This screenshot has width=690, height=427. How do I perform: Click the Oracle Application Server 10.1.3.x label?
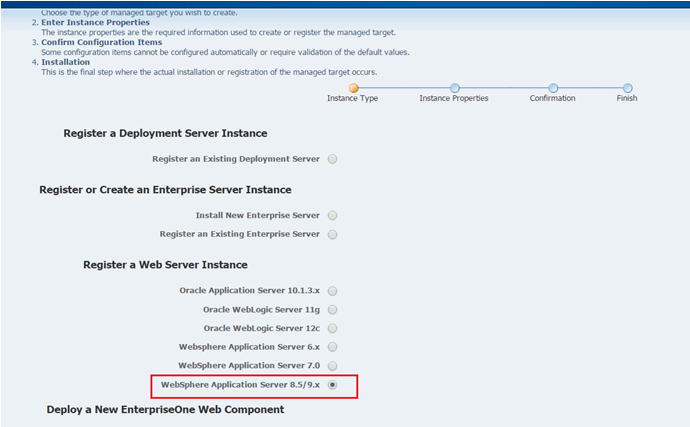(x=250, y=291)
